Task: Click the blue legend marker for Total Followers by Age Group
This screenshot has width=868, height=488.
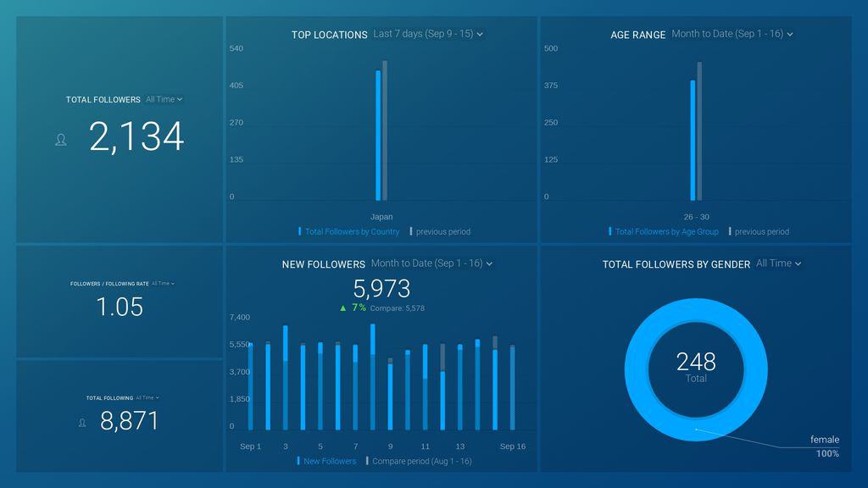Action: coord(609,231)
